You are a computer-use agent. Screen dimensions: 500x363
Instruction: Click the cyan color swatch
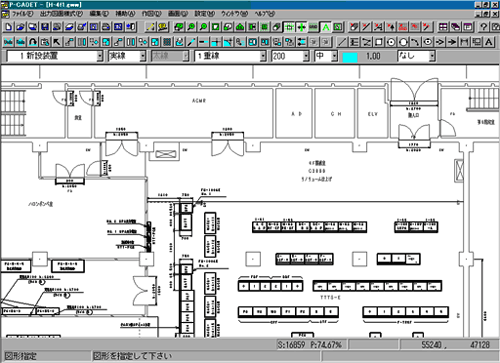pyautogui.click(x=350, y=56)
